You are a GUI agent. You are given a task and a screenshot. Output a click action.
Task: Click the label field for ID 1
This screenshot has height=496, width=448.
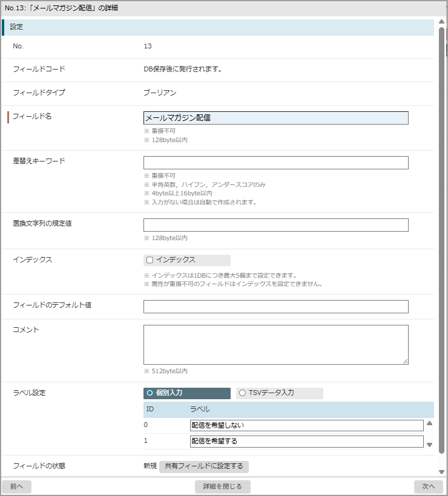(x=306, y=441)
